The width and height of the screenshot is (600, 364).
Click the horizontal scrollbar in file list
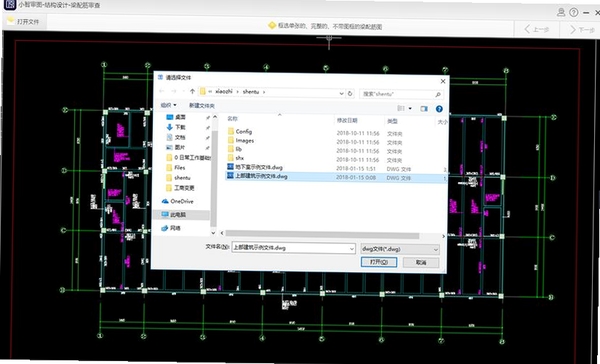[322, 235]
